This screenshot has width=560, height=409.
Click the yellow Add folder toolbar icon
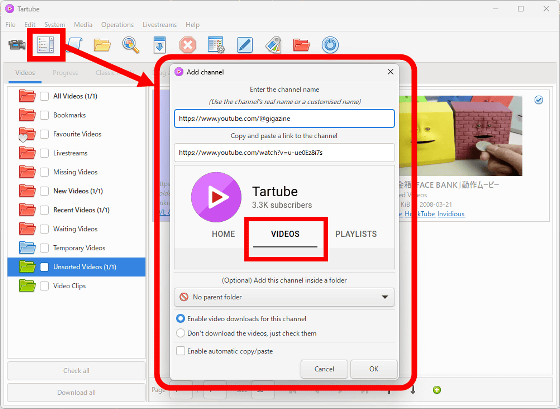102,45
